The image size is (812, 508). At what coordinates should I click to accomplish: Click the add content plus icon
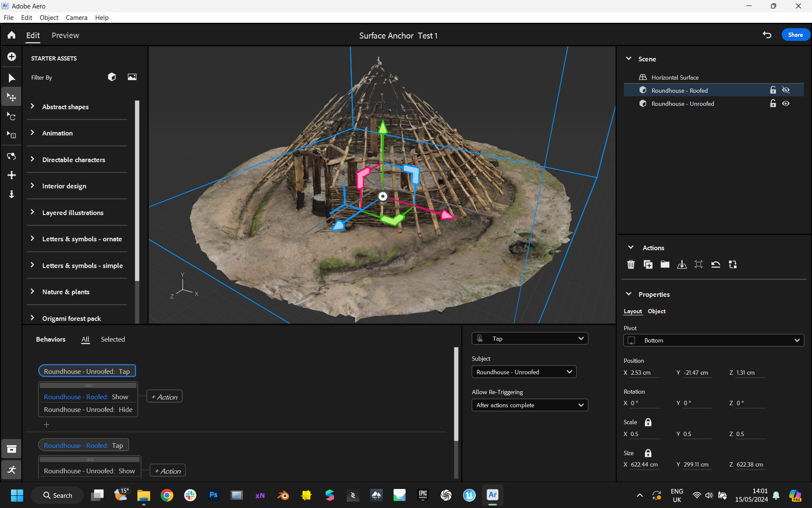(11, 57)
